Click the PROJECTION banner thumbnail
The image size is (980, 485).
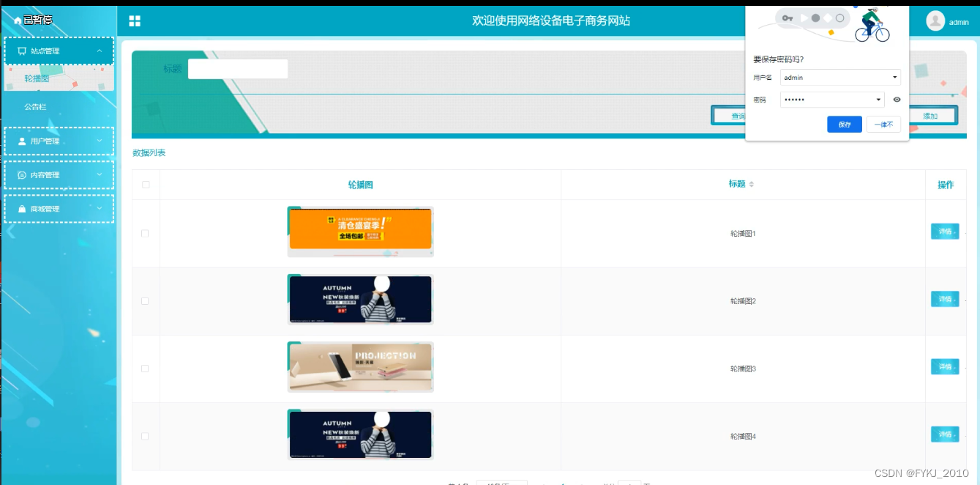point(360,367)
